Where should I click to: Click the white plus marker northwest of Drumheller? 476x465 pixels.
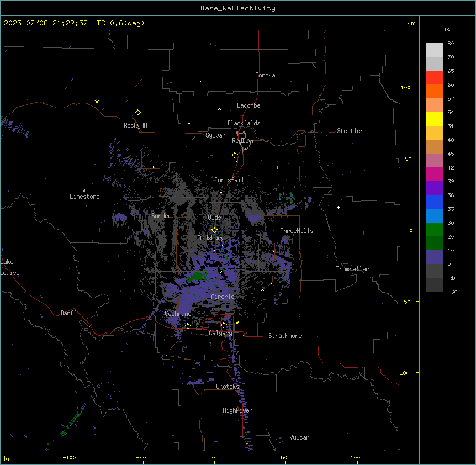click(338, 207)
